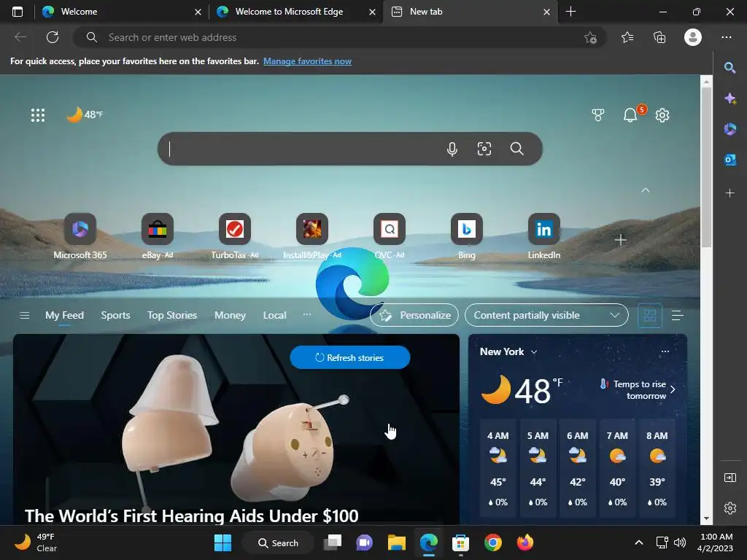Open the Bing quick link tile
The height and width of the screenshot is (560, 747).
[x=466, y=237]
